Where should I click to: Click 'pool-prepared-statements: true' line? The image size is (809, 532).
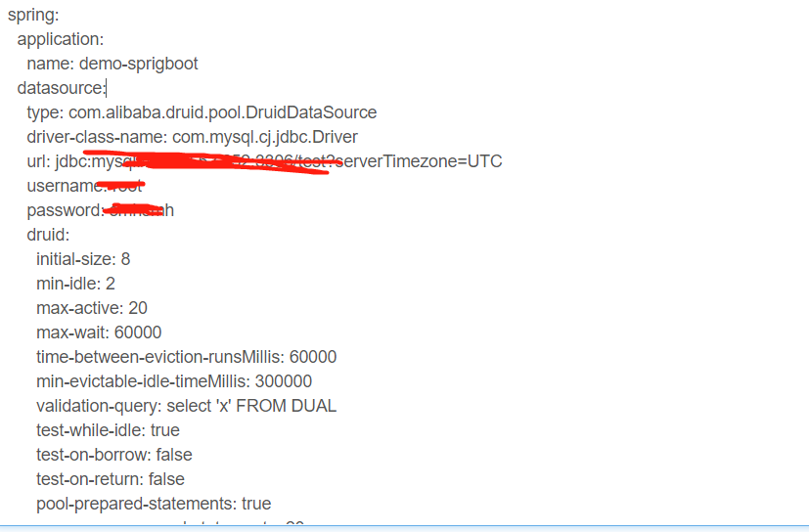[154, 504]
